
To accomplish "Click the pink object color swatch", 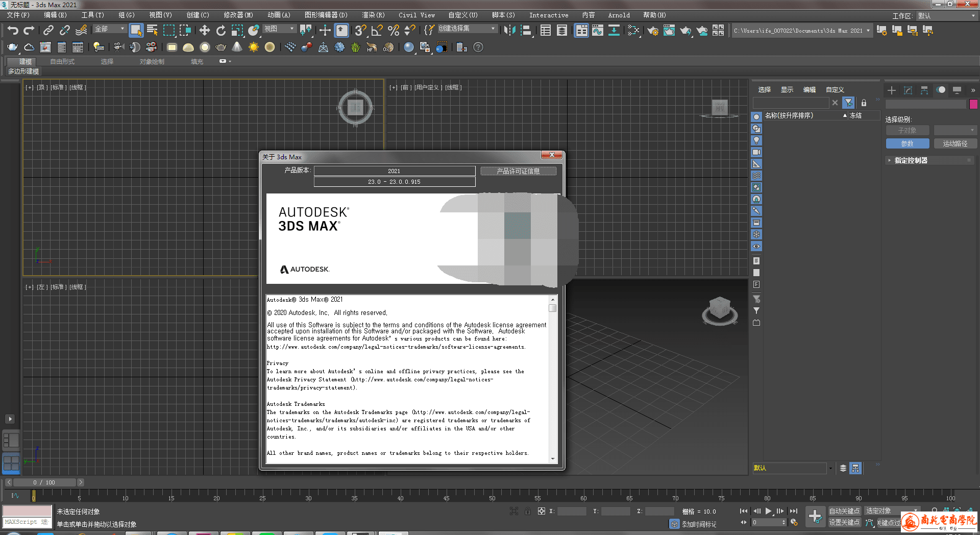I will click(973, 104).
